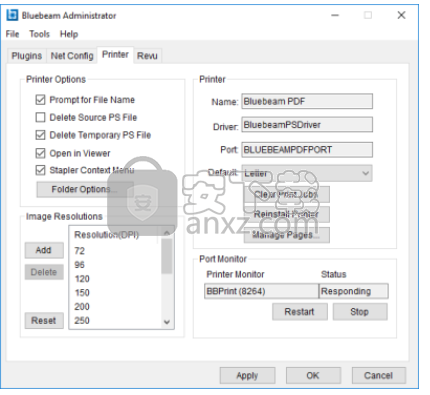The height and width of the screenshot is (395, 430).
Task: Close the Bluebeam Administrator window
Action: (401, 15)
